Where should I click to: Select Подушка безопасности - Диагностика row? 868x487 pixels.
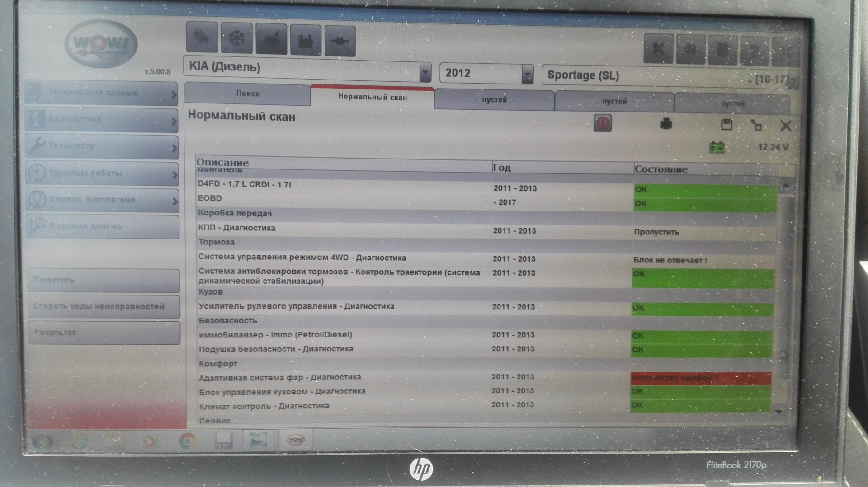pyautogui.click(x=486, y=349)
